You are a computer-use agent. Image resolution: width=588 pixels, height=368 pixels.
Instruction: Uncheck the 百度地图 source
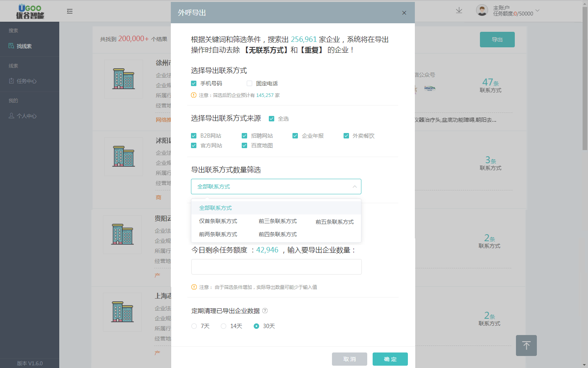click(x=244, y=145)
